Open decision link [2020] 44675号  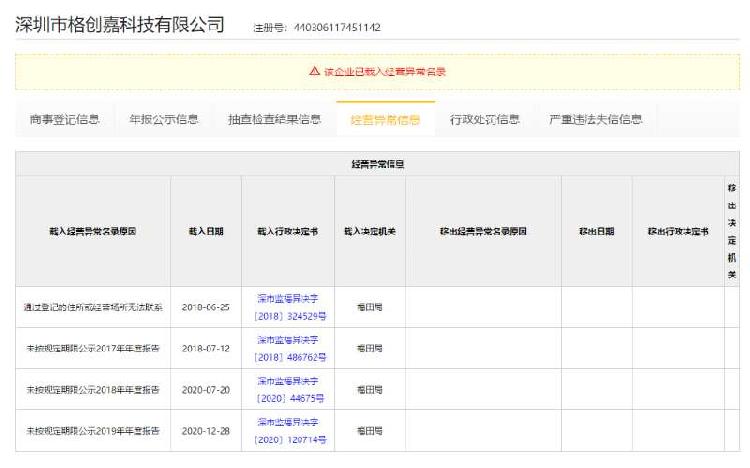pos(288,390)
